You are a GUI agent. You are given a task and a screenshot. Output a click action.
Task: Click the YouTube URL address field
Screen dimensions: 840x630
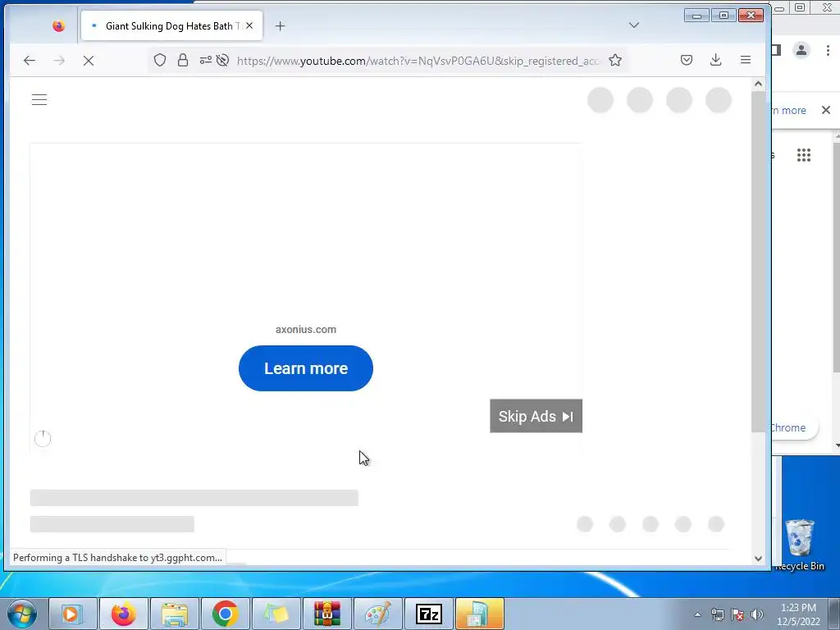click(418, 61)
